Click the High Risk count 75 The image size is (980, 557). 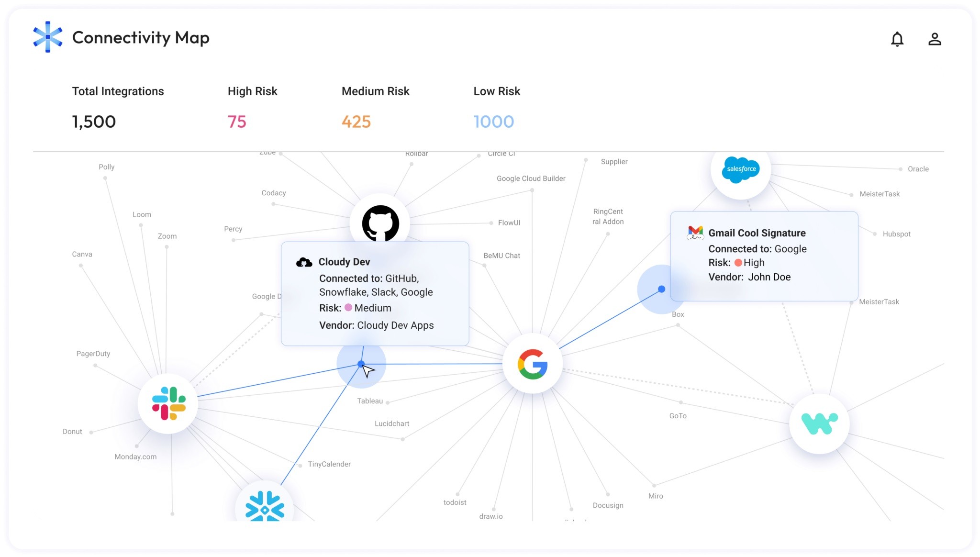[x=236, y=121]
